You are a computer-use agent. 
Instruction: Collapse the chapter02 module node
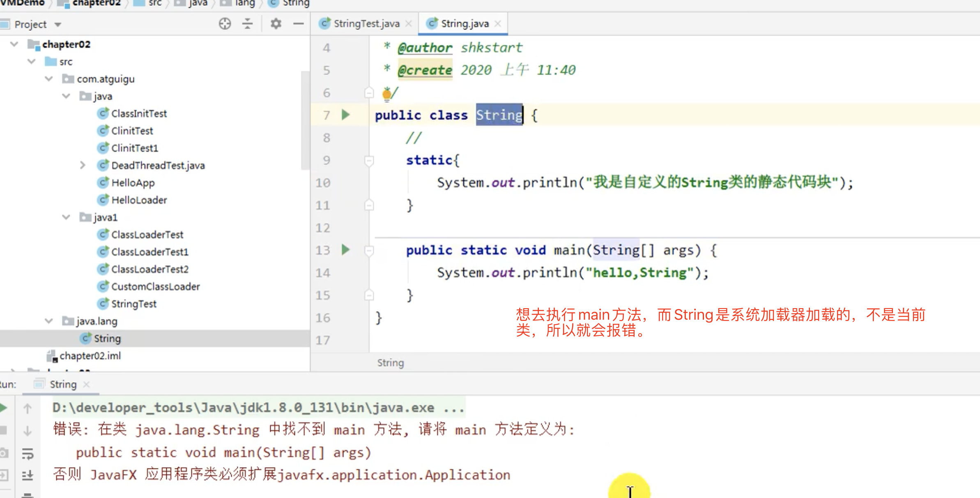tap(14, 44)
